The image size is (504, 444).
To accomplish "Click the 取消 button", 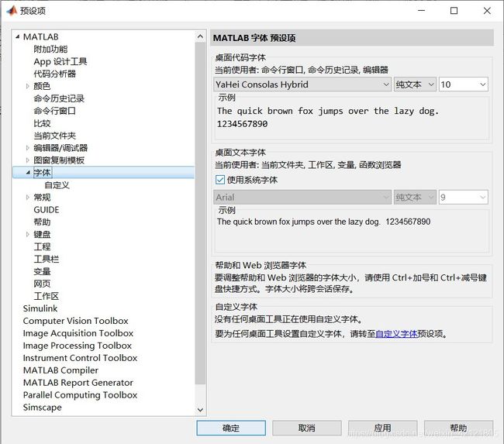I will point(307,428).
